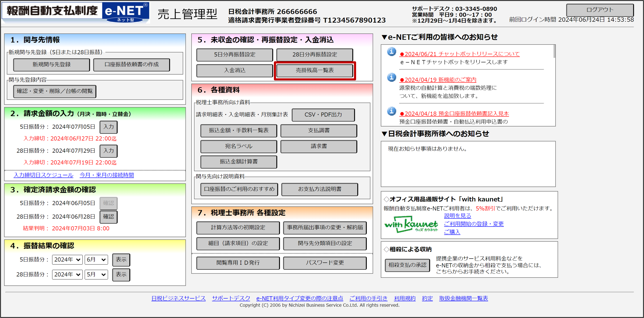
Task: Click the info icon beside the chatbot release notice
Action: pyautogui.click(x=392, y=52)
